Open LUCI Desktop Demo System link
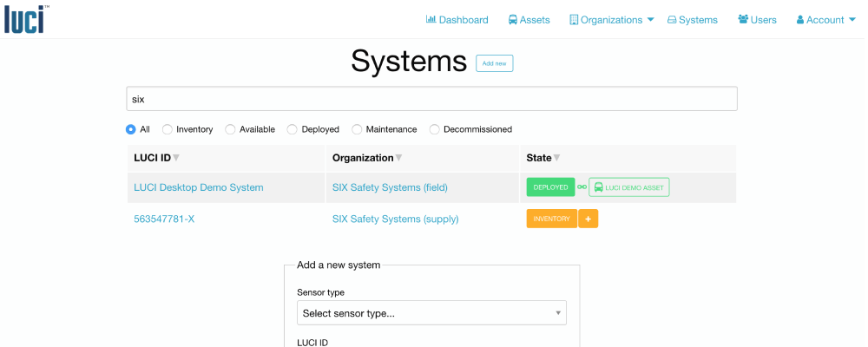 click(x=199, y=187)
